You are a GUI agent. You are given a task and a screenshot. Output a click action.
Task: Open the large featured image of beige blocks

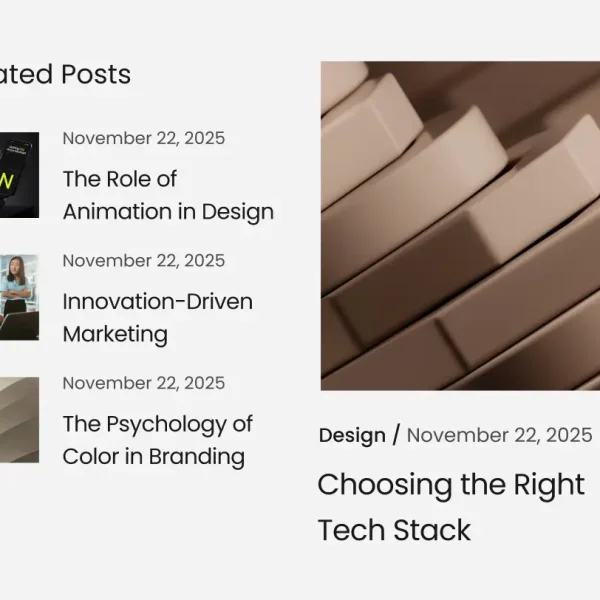pos(460,226)
